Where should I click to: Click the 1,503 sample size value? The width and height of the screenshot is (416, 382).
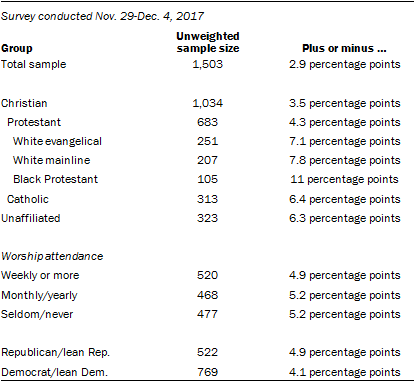(207, 64)
